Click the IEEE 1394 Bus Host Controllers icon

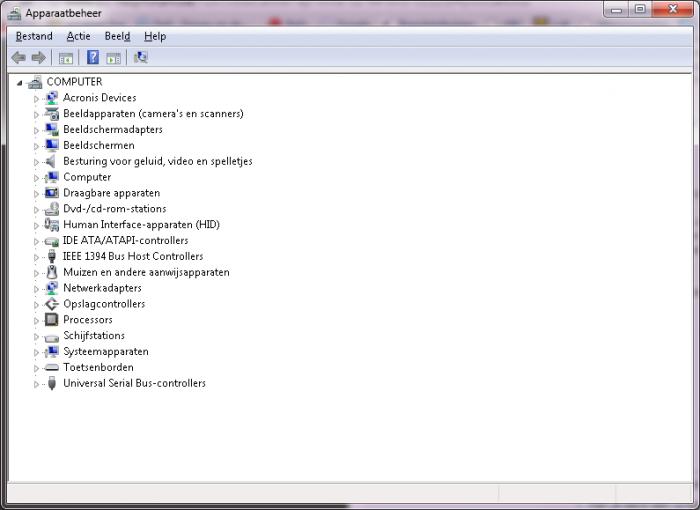[52, 256]
